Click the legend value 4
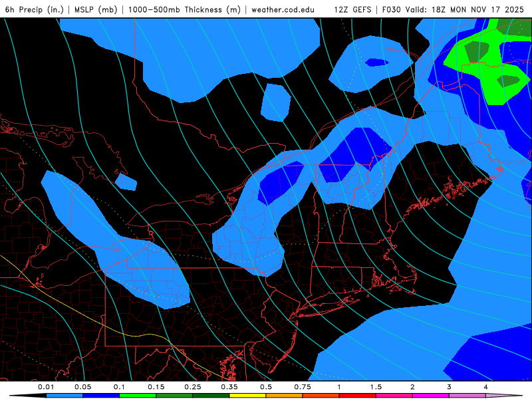The width and height of the screenshot is (532, 399). pyautogui.click(x=486, y=387)
